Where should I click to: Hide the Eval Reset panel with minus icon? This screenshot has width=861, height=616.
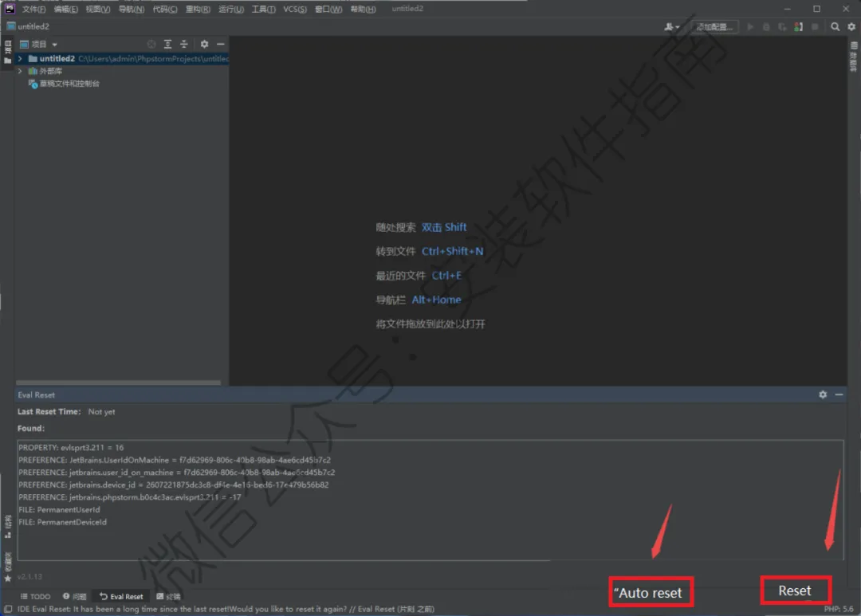(839, 394)
